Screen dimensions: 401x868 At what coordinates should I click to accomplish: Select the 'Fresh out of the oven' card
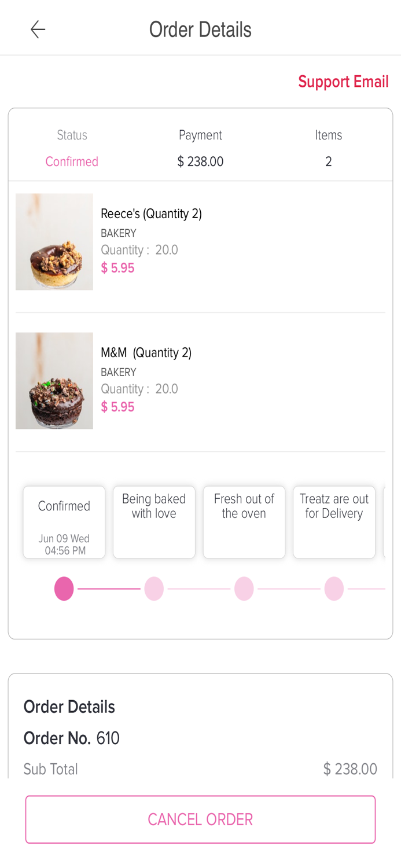[x=244, y=521]
